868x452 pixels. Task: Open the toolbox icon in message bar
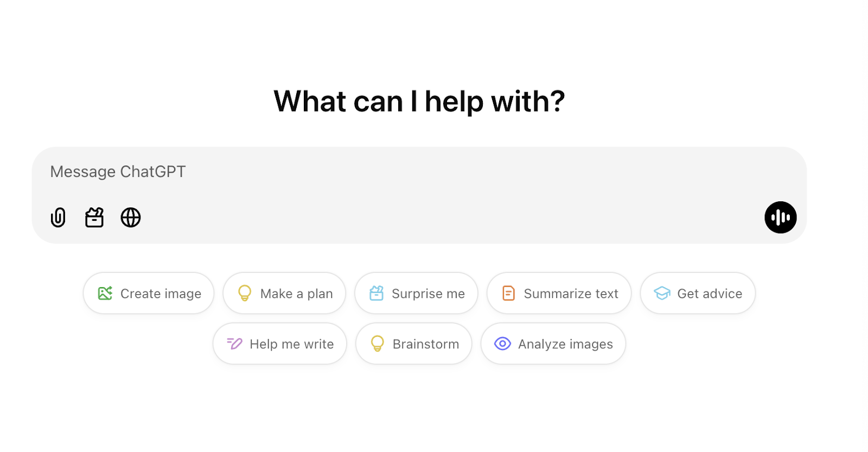point(94,218)
